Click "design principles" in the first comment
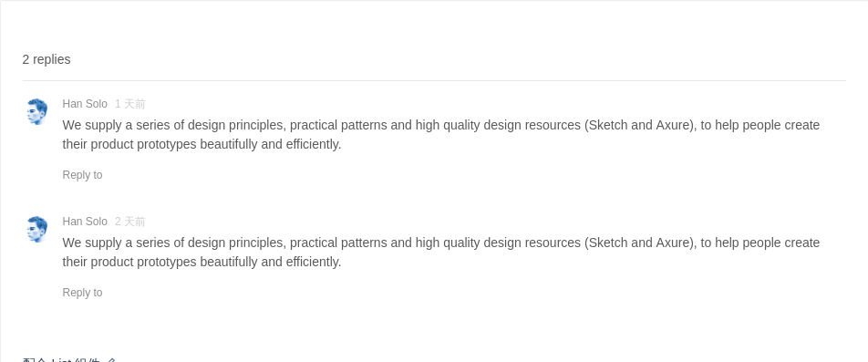The width and height of the screenshot is (868, 362). [x=237, y=125]
